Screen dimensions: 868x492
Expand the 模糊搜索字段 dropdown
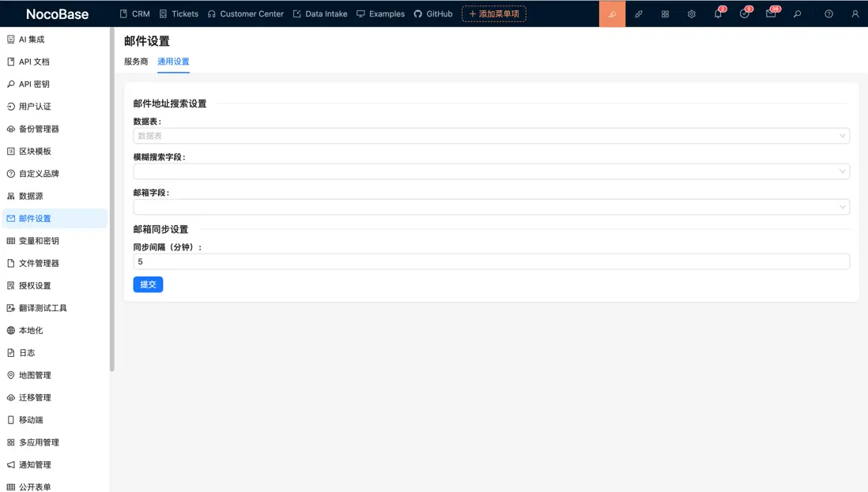click(492, 171)
